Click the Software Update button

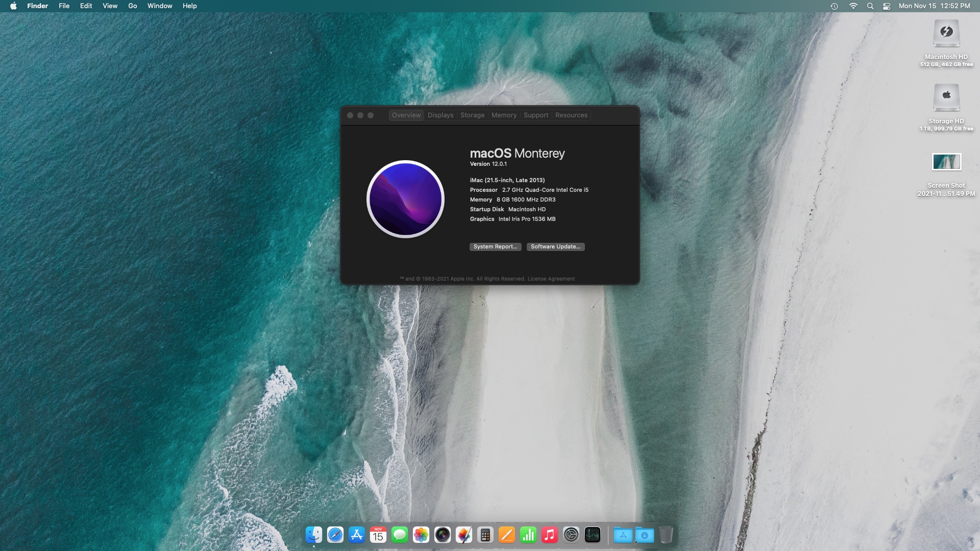click(555, 246)
